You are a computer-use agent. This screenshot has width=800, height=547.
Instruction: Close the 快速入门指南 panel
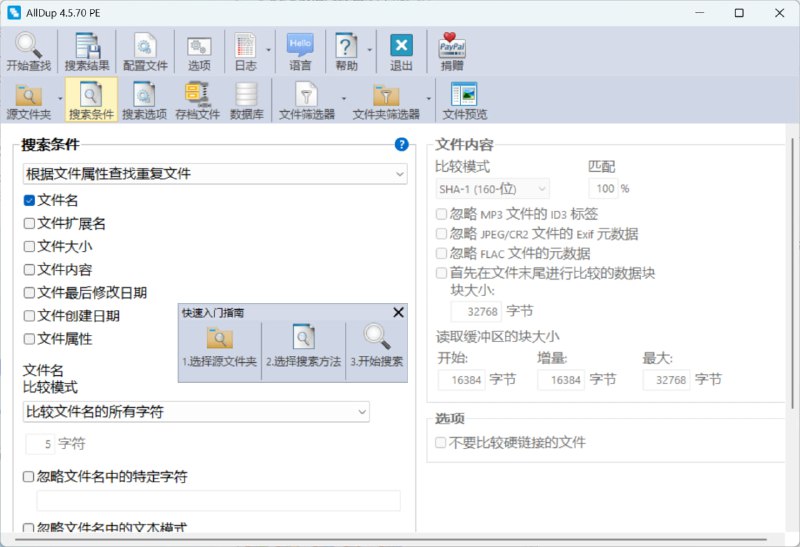pyautogui.click(x=398, y=312)
